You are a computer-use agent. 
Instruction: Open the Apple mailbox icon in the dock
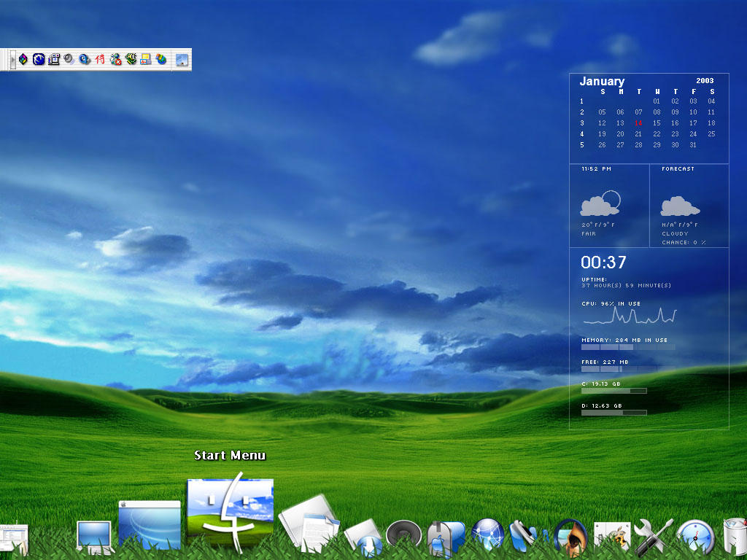click(446, 539)
